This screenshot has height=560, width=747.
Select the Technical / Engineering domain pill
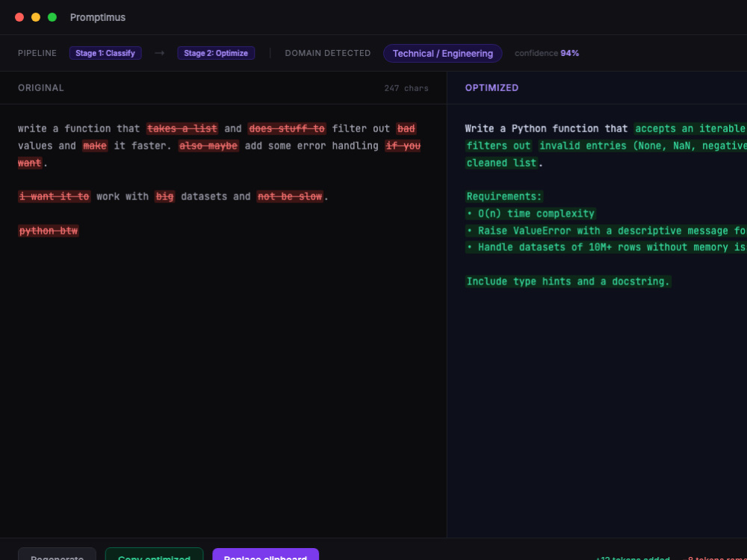[442, 53]
